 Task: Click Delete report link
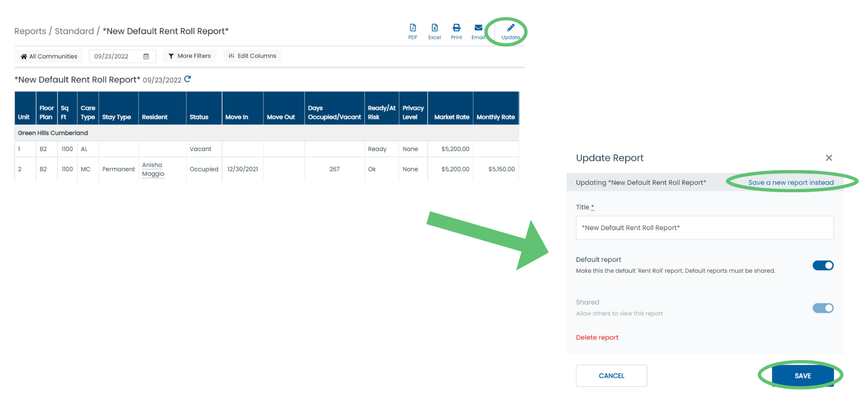597,337
